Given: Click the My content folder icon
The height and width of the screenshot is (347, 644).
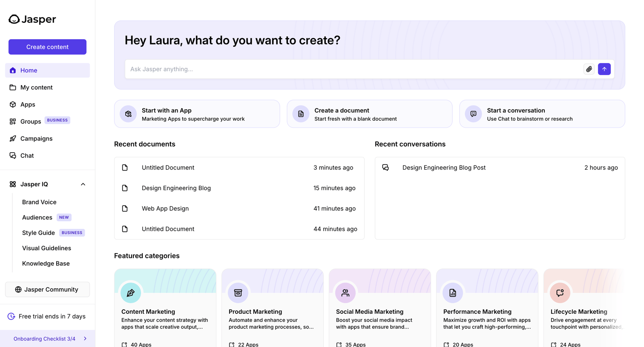Looking at the screenshot, I should coord(13,87).
